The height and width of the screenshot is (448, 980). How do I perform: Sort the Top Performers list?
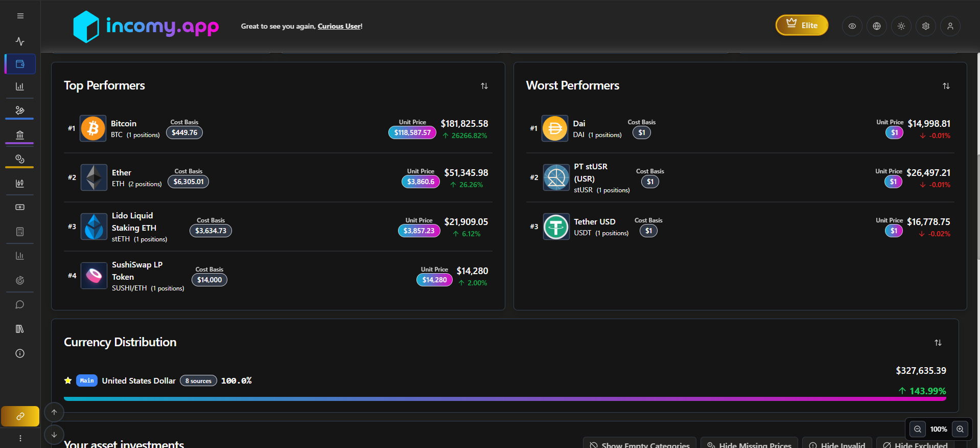[484, 86]
